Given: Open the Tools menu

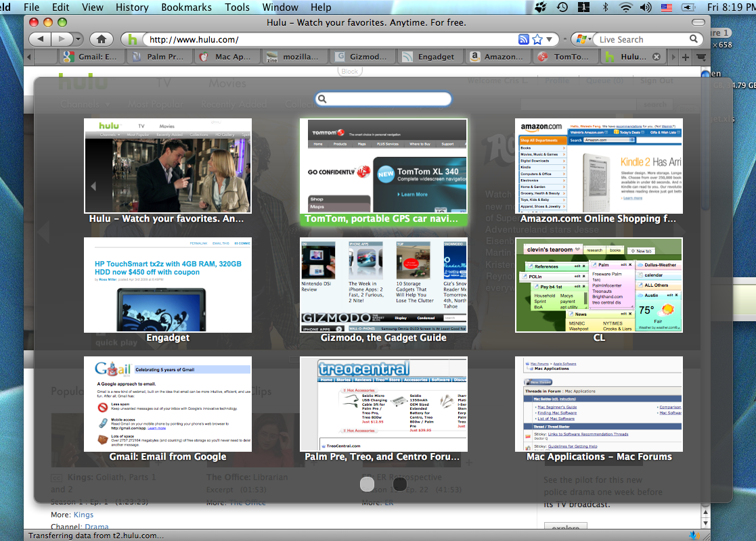Looking at the screenshot, I should click(x=237, y=7).
